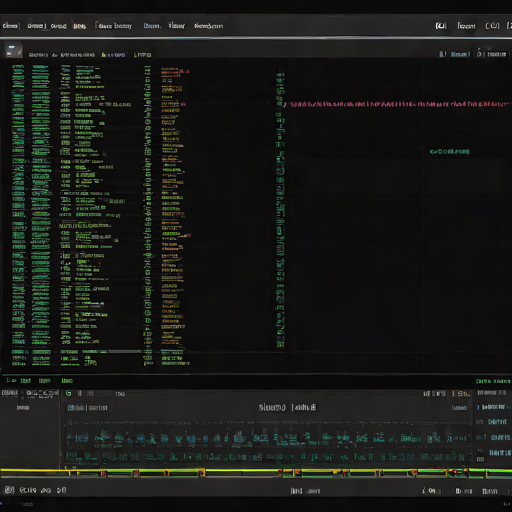Toggle the first small box in the lower right sidebar
Image resolution: width=512 pixels, height=512 pixels.
tap(480, 422)
